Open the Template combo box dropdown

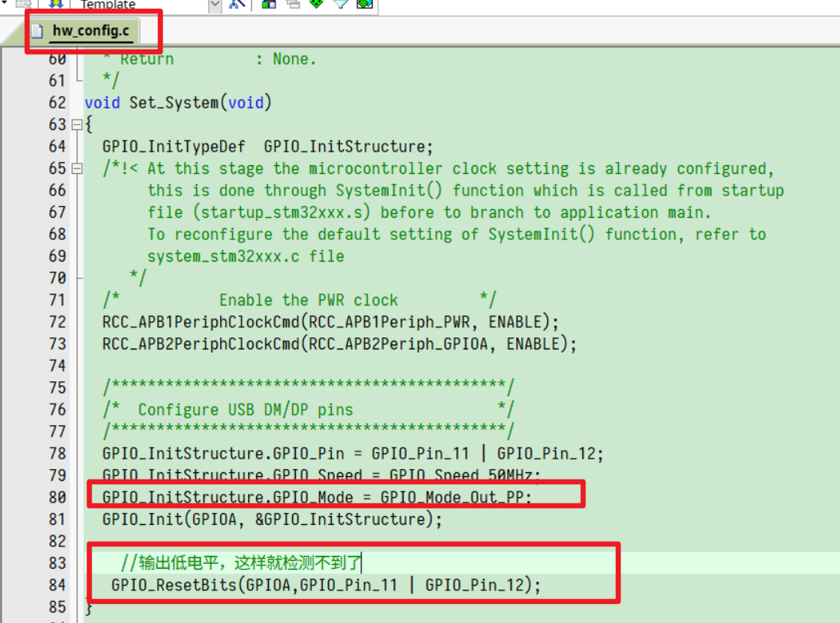(214, 5)
